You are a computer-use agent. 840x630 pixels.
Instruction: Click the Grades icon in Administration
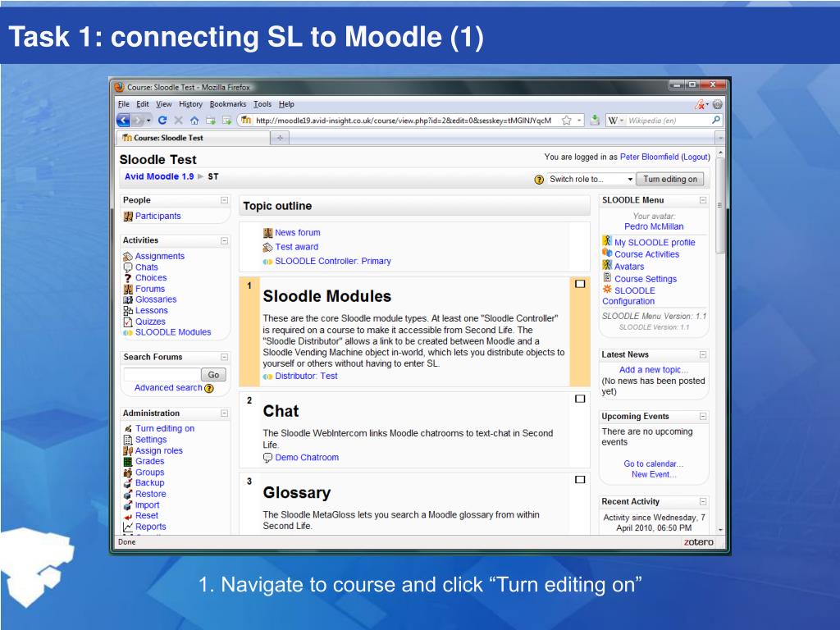pyautogui.click(x=128, y=461)
